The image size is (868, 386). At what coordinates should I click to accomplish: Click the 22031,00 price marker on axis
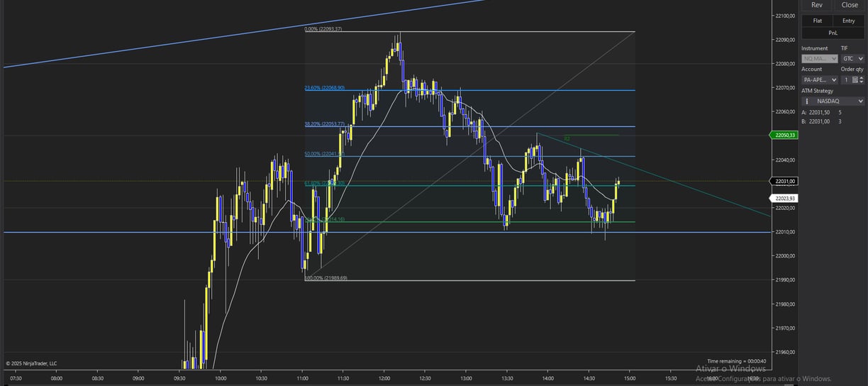[786, 182]
